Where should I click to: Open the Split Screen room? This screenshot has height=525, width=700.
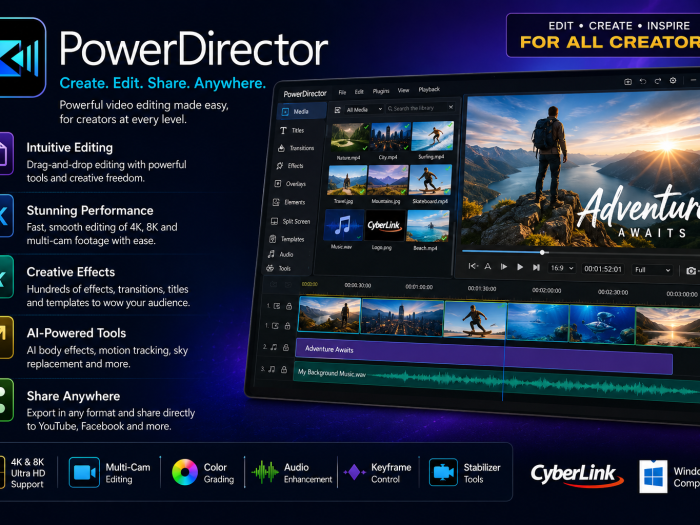click(x=290, y=221)
